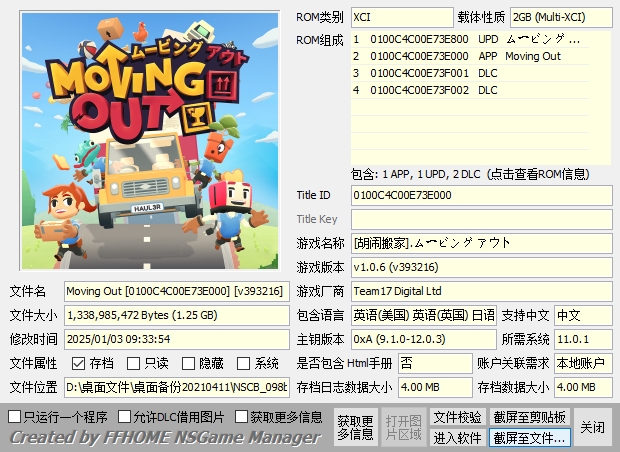The height and width of the screenshot is (452, 620).
Task: Focus the empty Title Key field
Action: coord(482,219)
